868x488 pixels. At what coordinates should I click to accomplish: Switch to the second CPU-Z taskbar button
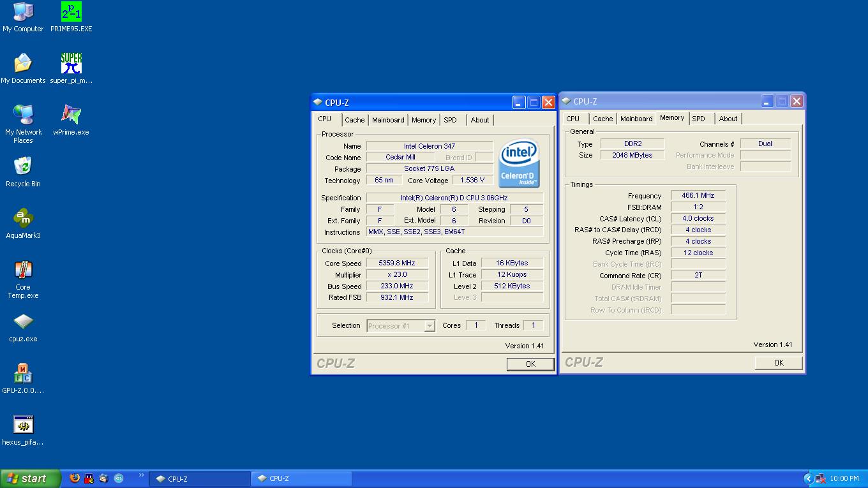point(301,478)
